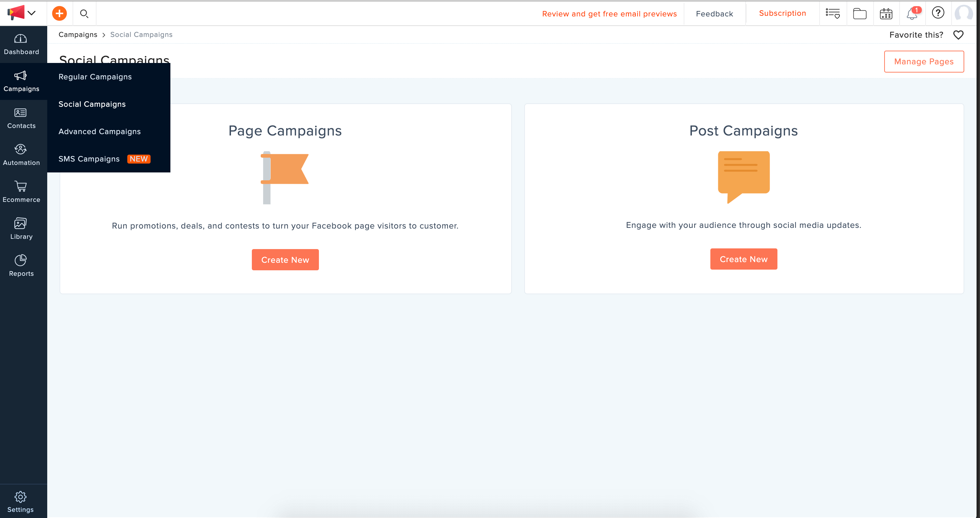Select Advanced Campaigns in flyout menu

[100, 132]
